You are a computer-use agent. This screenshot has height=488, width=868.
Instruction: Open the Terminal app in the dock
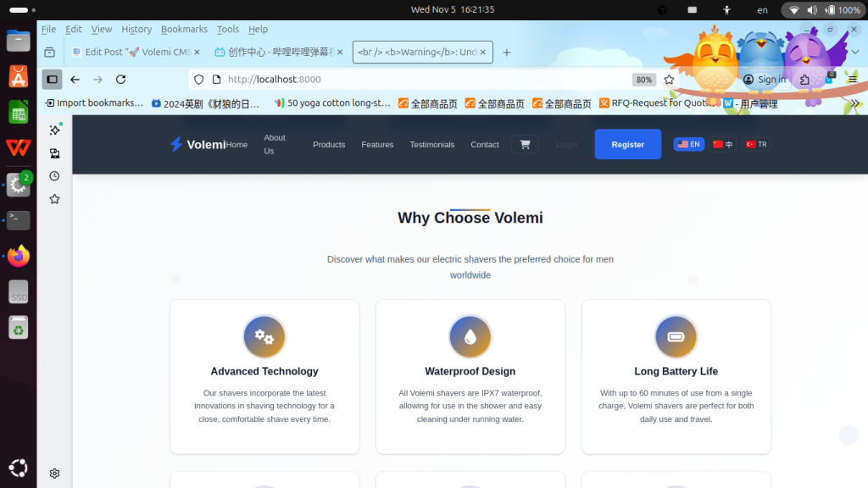[x=18, y=220]
